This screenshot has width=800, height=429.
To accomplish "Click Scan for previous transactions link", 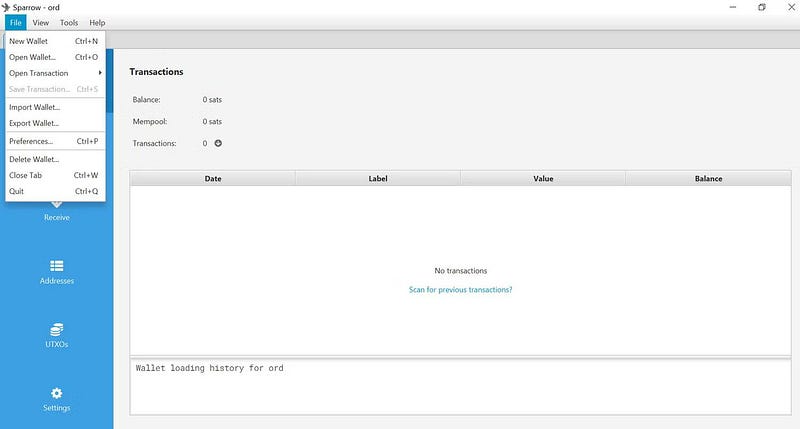I will pyautogui.click(x=460, y=290).
